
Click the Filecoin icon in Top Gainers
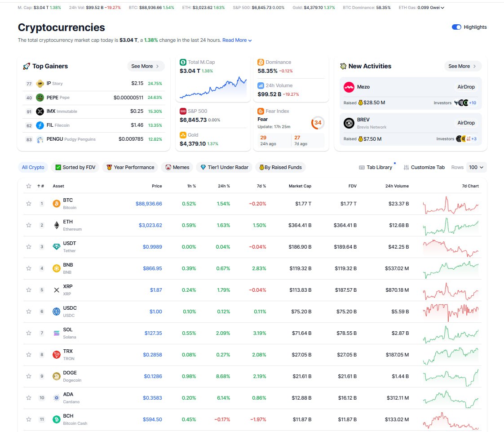point(40,125)
